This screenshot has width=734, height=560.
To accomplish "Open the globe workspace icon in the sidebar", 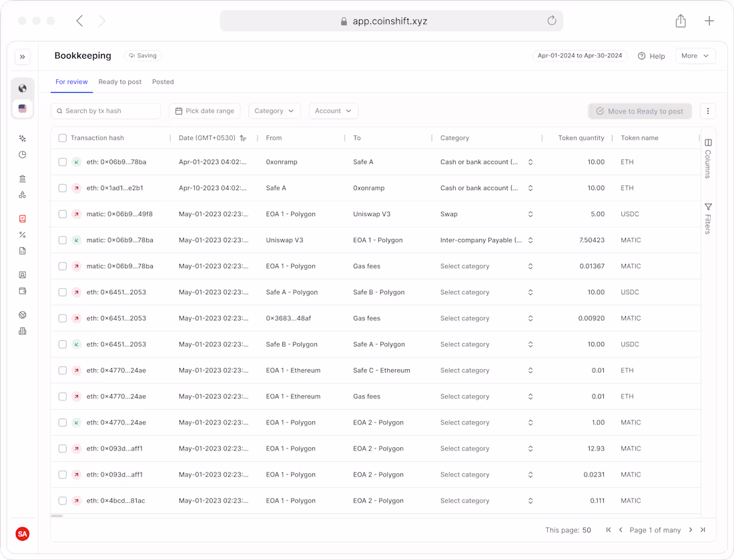I will [x=22, y=88].
